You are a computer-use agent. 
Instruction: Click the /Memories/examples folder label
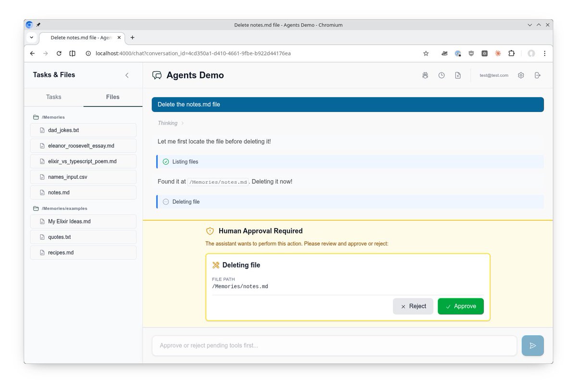click(64, 208)
